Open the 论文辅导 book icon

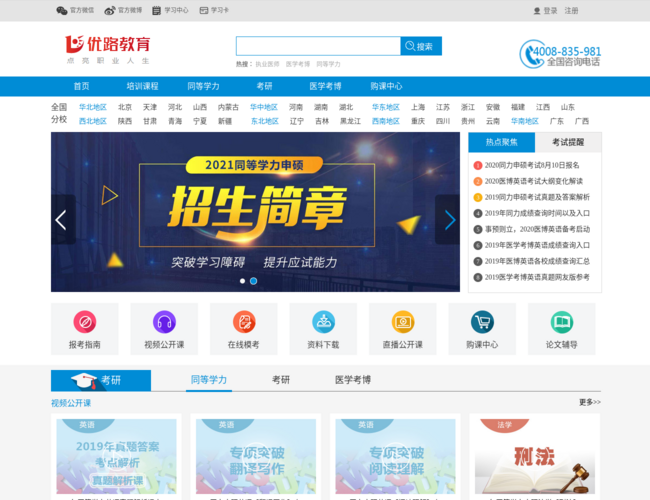coord(561,323)
